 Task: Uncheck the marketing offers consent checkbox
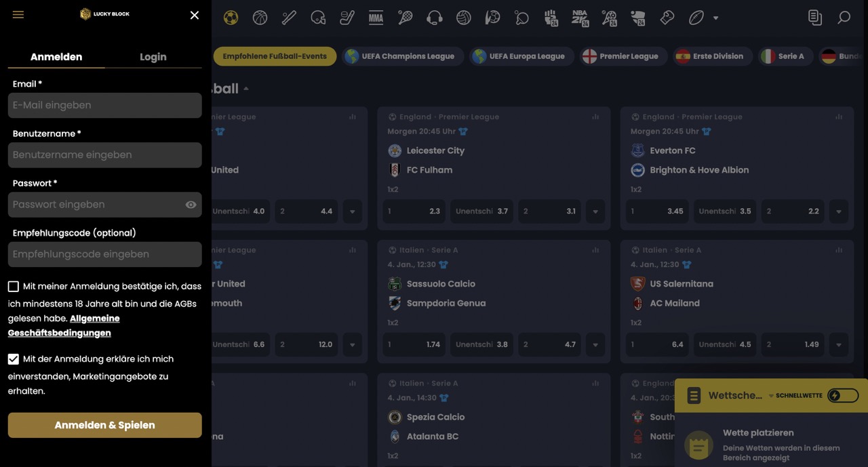[14, 359]
